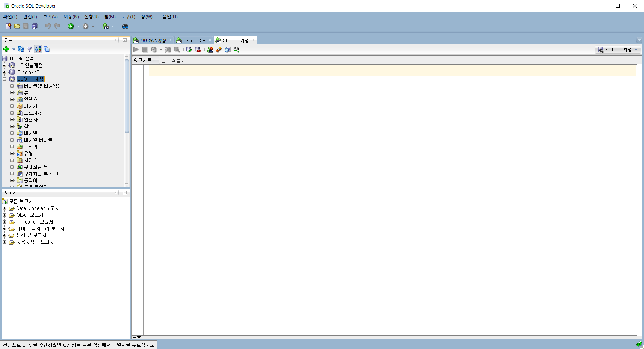Open the 도구(T) menu
Image resolution: width=644 pixels, height=349 pixels.
tap(128, 17)
